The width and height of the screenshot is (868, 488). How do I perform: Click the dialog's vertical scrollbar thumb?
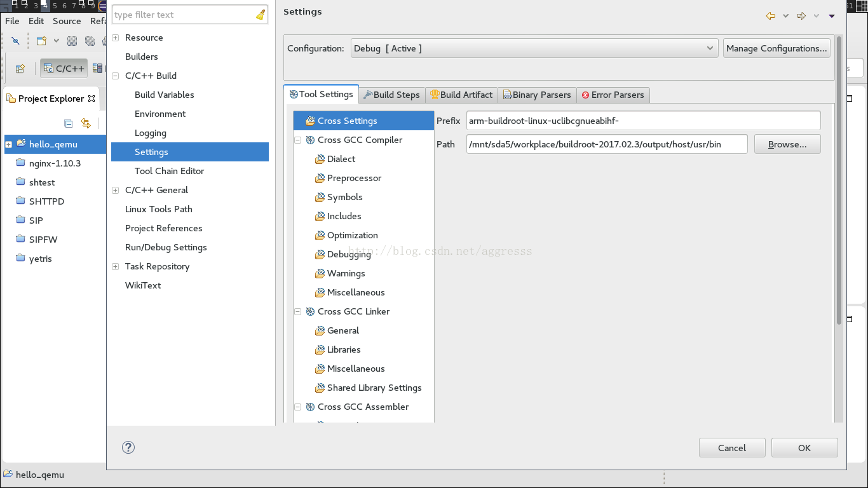click(839, 181)
